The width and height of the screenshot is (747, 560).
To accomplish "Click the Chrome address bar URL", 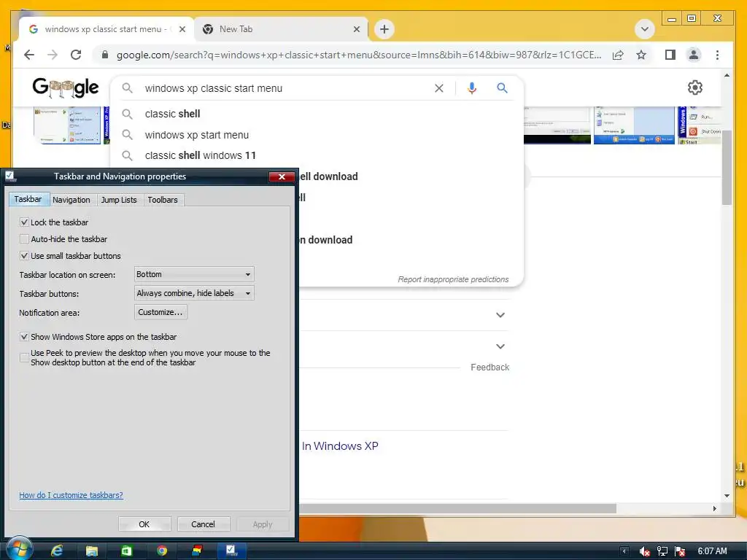I will pos(359,55).
